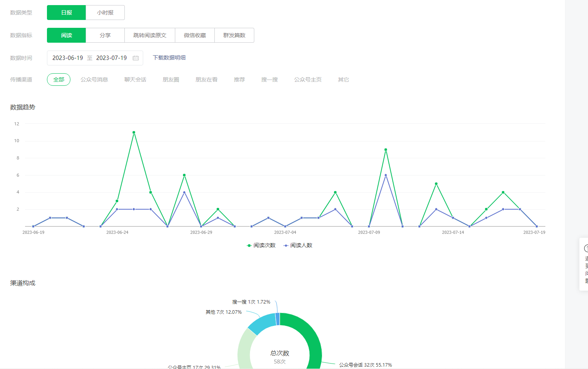This screenshot has height=369, width=588.
Task: Click the cyan 其他 donut segment
Action: pos(261,324)
